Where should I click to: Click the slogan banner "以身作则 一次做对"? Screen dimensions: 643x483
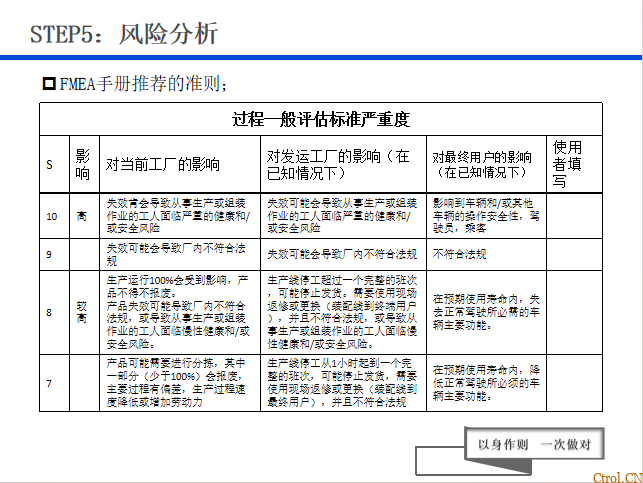(x=534, y=444)
